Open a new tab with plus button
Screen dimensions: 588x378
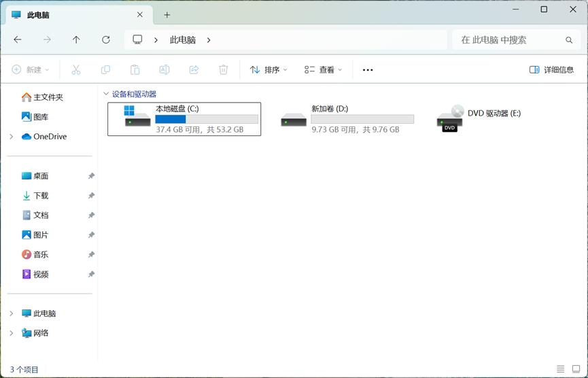point(167,15)
